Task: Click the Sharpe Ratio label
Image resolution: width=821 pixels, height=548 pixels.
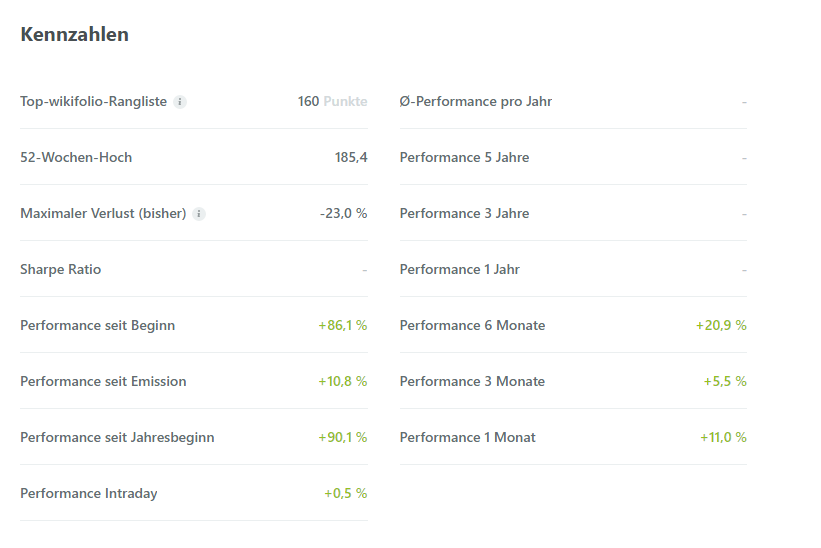Action: click(60, 270)
